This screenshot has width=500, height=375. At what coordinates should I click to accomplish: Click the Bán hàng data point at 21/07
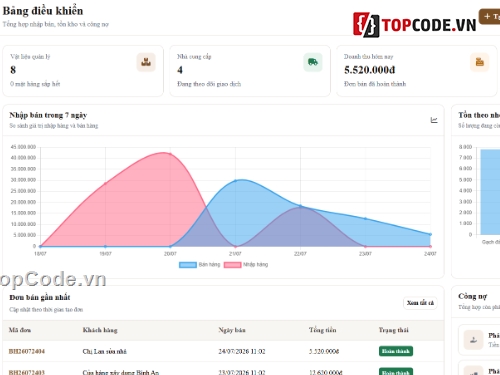coord(235,181)
